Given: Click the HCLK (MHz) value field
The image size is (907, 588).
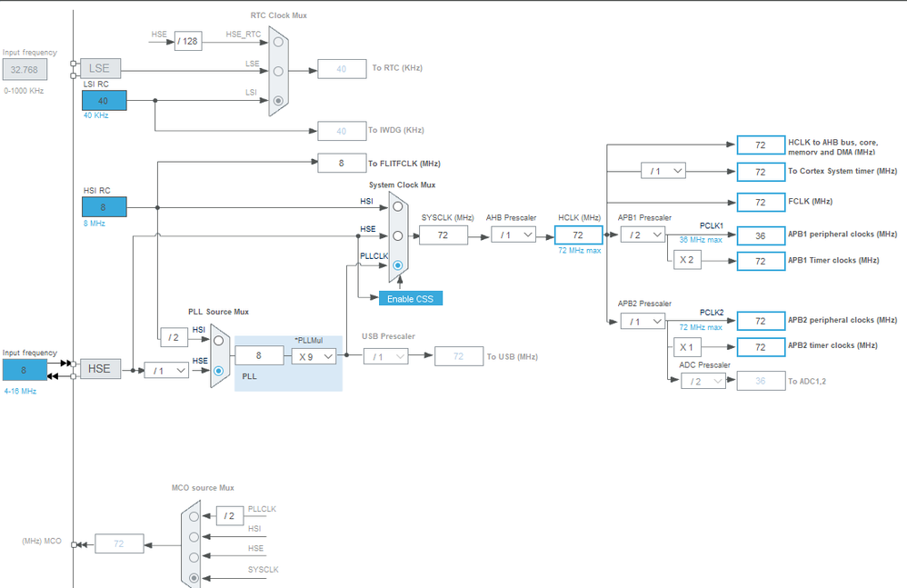Looking at the screenshot, I should coord(578,234).
